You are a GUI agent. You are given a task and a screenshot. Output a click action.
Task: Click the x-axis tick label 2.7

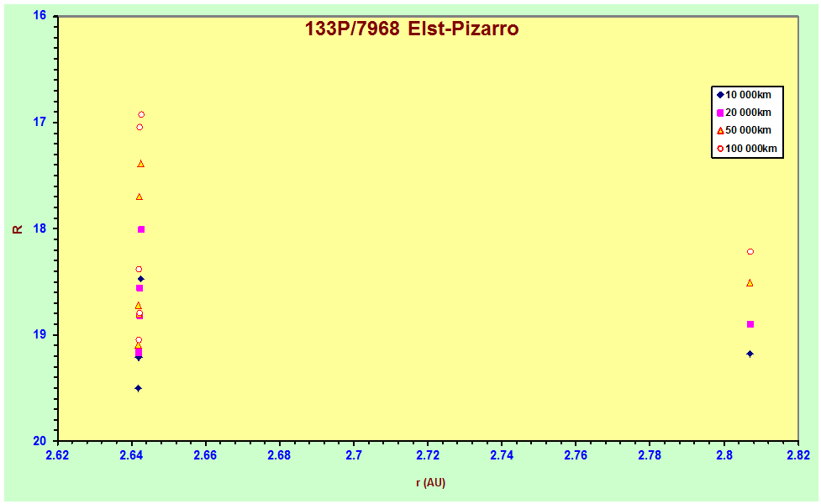point(354,454)
